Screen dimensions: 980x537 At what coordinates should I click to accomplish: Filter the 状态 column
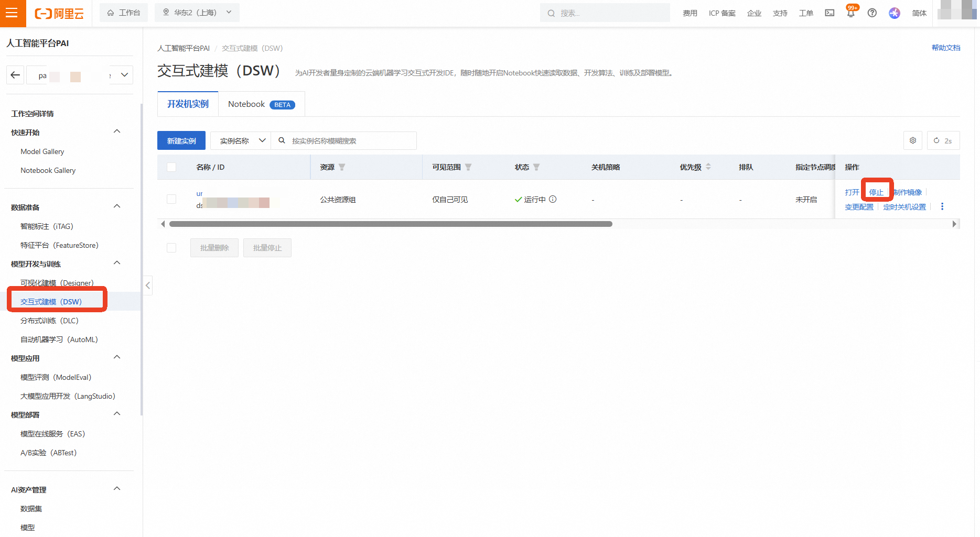536,167
